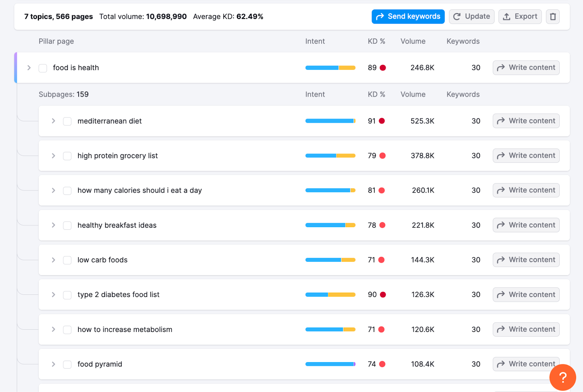The width and height of the screenshot is (583, 392).
Task: Write content for how many calories row
Action: pos(526,190)
